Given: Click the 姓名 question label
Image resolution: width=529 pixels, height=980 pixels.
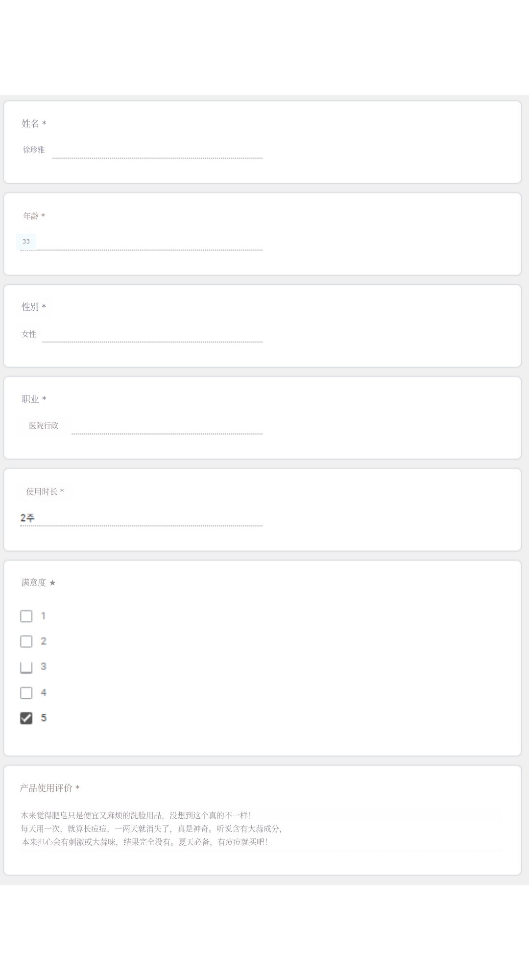Looking at the screenshot, I should point(30,123).
